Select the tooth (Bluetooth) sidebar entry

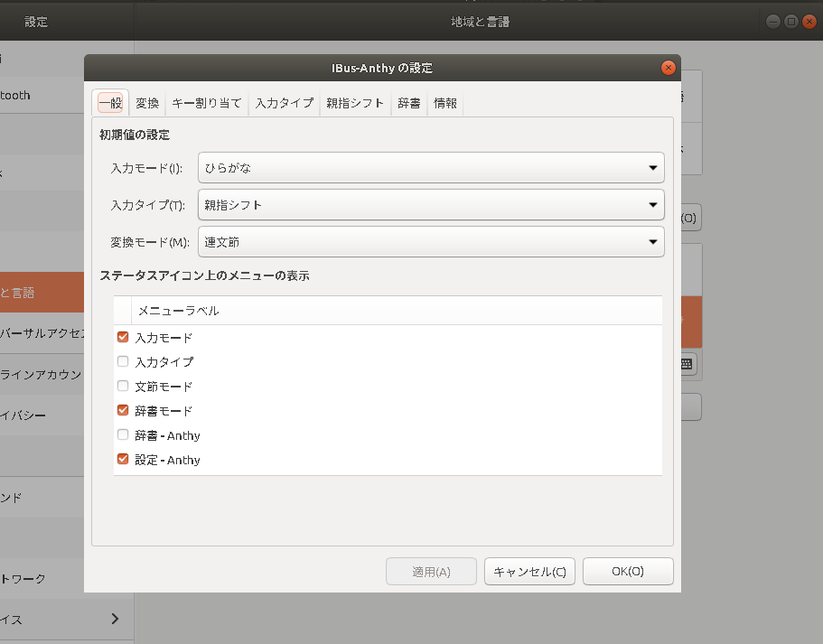(42, 96)
